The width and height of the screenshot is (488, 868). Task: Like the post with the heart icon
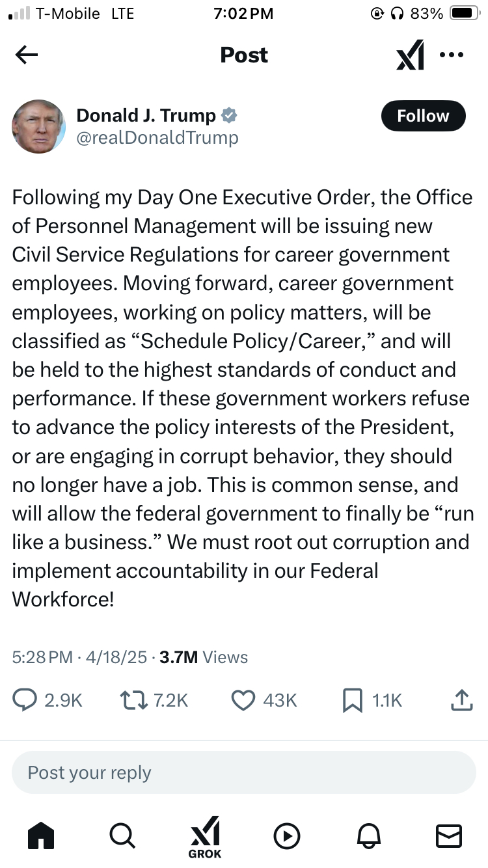coord(243,700)
